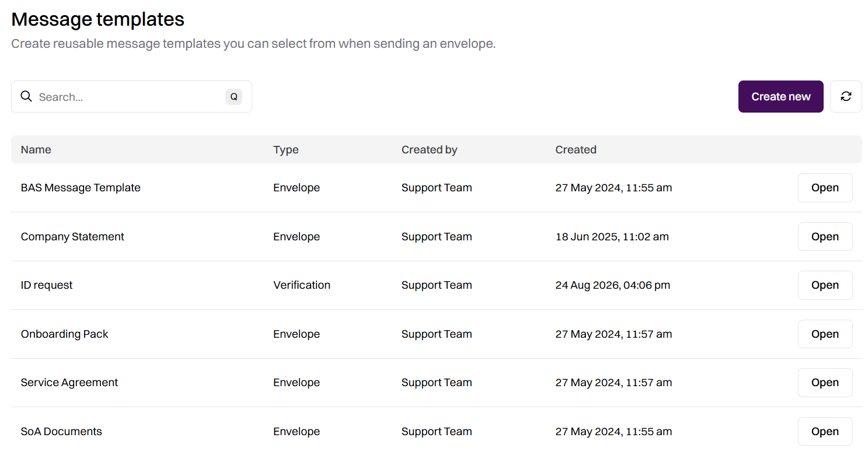868x455 pixels.
Task: Select the BAS Message Template name
Action: click(81, 188)
